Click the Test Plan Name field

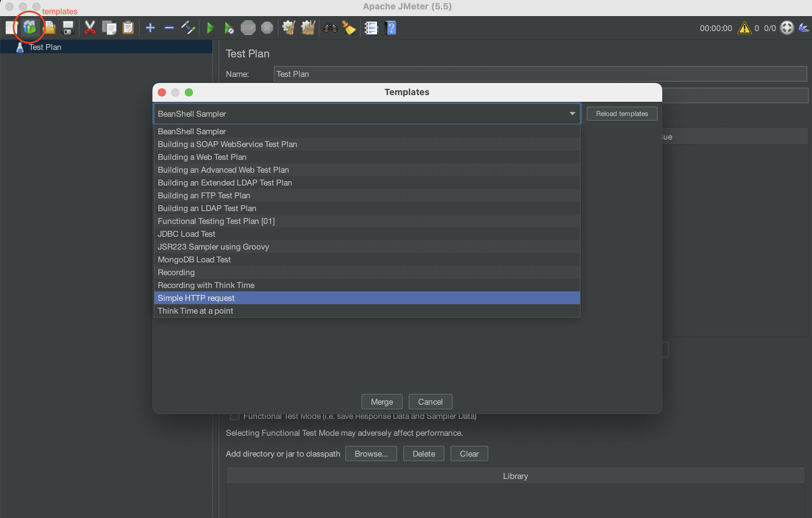coord(540,74)
